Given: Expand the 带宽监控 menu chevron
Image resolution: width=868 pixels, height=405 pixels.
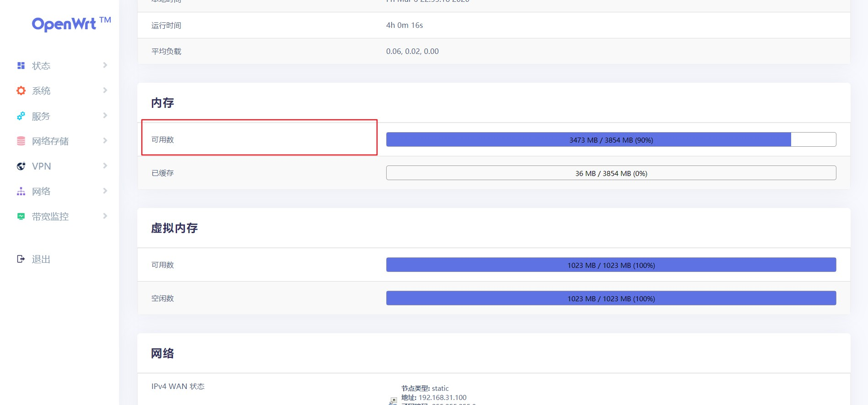Looking at the screenshot, I should point(105,216).
